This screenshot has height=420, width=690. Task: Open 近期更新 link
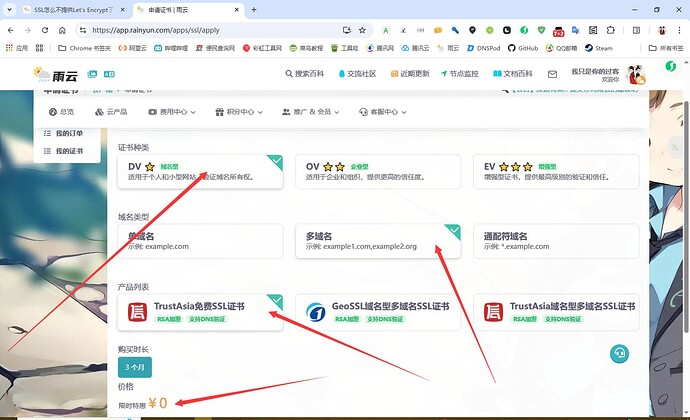(x=410, y=74)
